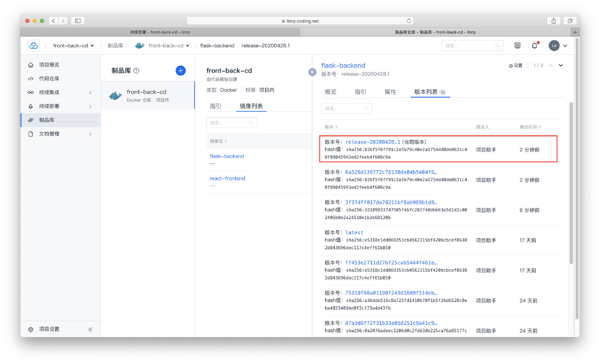Open version d7a3d6f72f31b33a05d251c9a41c9… link
This screenshot has width=600, height=364.
coord(391,323)
